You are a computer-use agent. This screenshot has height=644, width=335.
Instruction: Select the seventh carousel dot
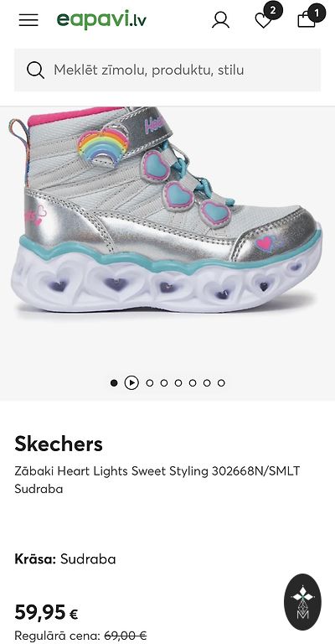207,382
